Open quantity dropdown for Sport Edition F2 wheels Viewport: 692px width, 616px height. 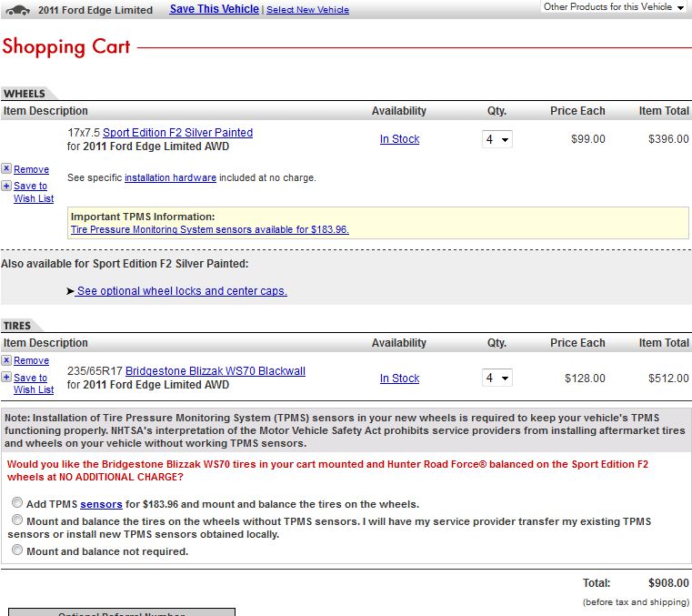pos(496,139)
